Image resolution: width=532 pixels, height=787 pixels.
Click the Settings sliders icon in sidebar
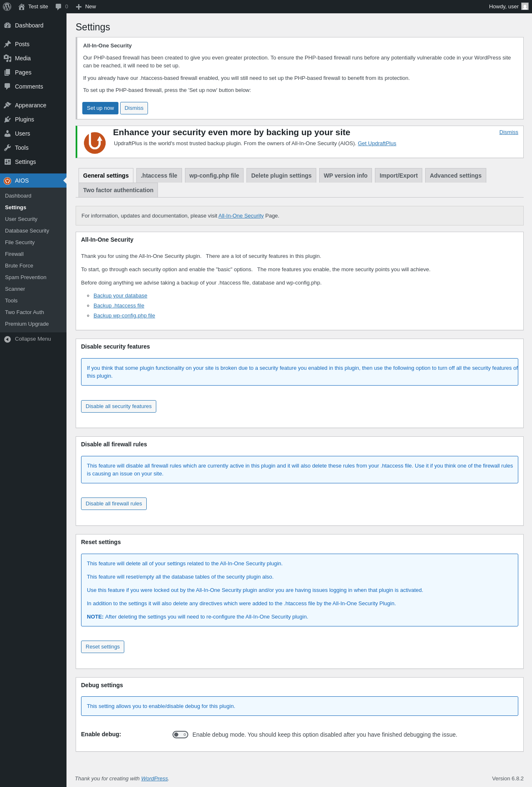tap(7, 162)
